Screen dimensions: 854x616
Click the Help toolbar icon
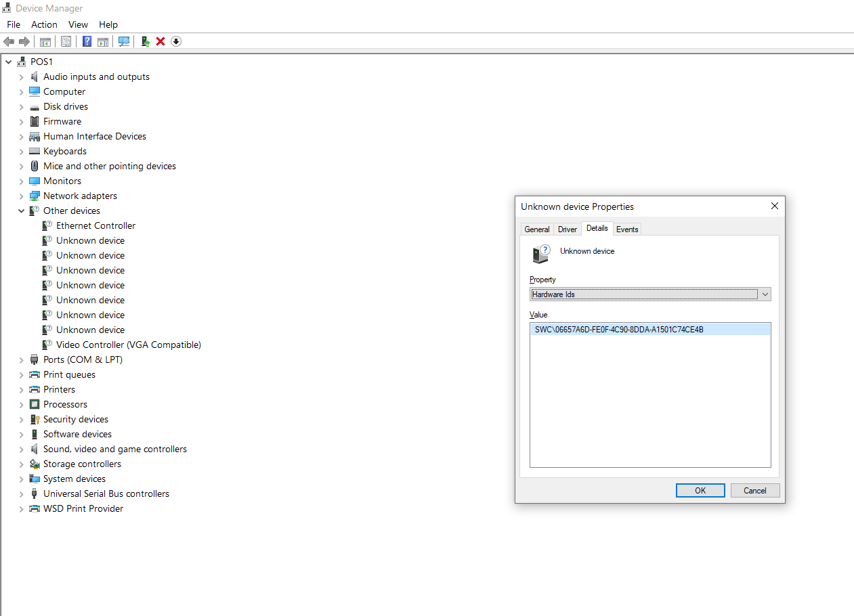coord(87,41)
